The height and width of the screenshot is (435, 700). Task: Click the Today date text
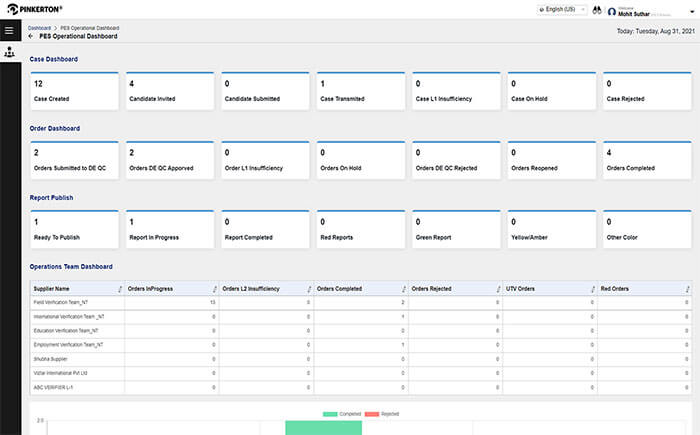[x=656, y=31]
